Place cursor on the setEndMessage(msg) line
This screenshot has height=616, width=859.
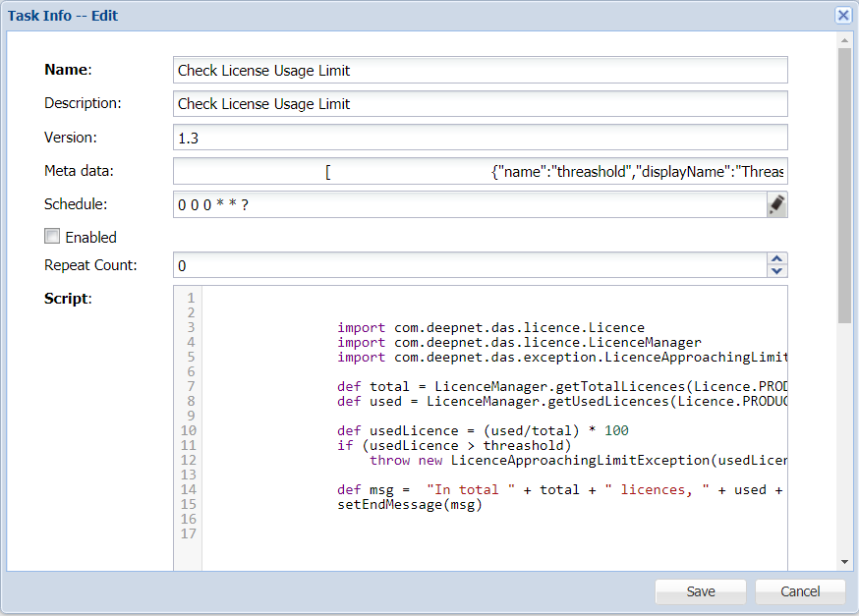409,505
